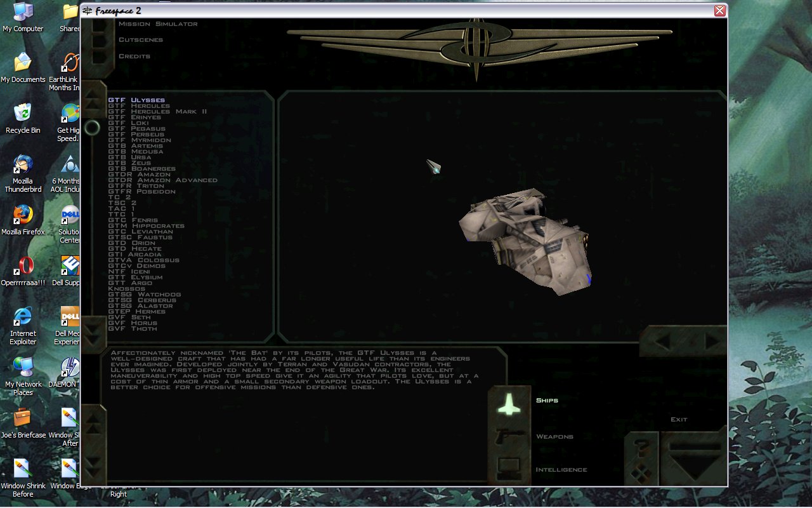812x508 pixels.
Task: Open help with the question mark button
Action: pos(641,447)
